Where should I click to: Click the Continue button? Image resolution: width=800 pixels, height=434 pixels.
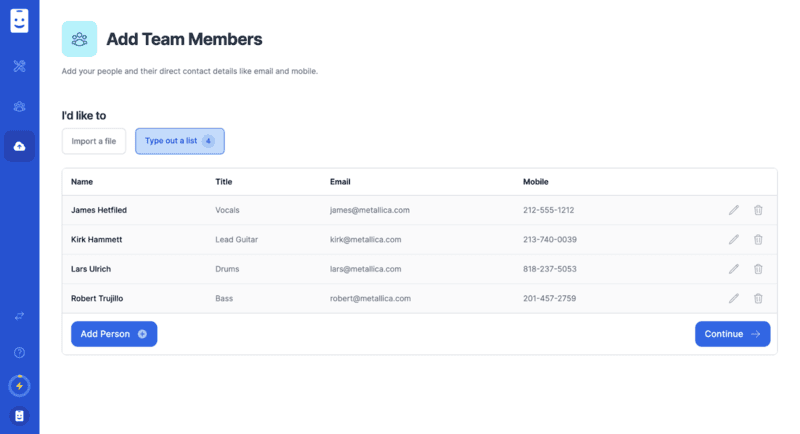[x=732, y=334]
